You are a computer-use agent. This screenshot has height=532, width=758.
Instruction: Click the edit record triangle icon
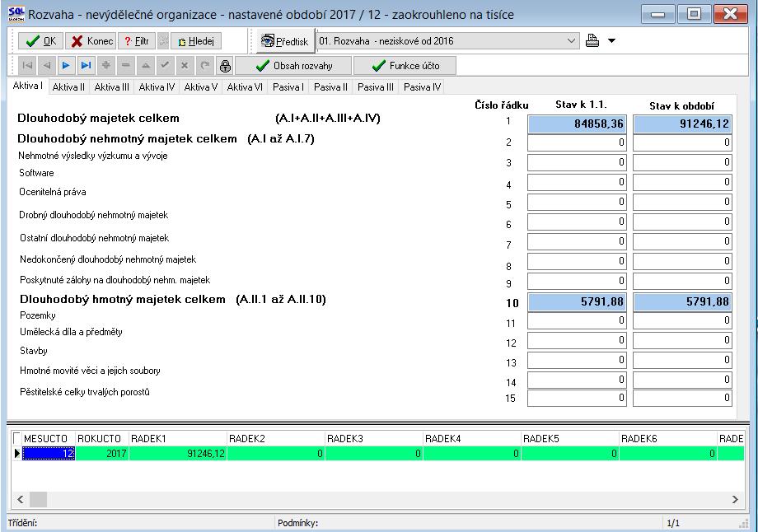(x=146, y=66)
